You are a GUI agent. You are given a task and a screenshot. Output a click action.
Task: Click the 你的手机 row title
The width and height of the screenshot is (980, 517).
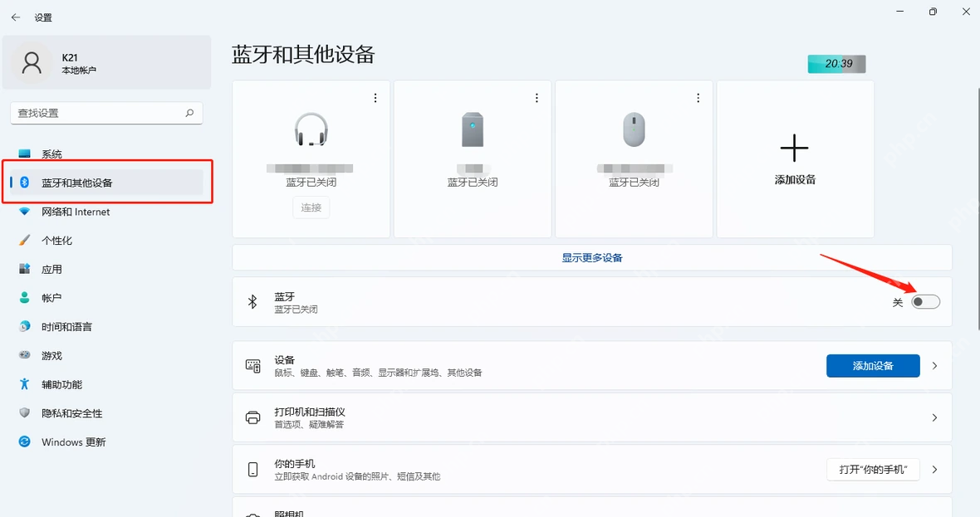pyautogui.click(x=294, y=463)
